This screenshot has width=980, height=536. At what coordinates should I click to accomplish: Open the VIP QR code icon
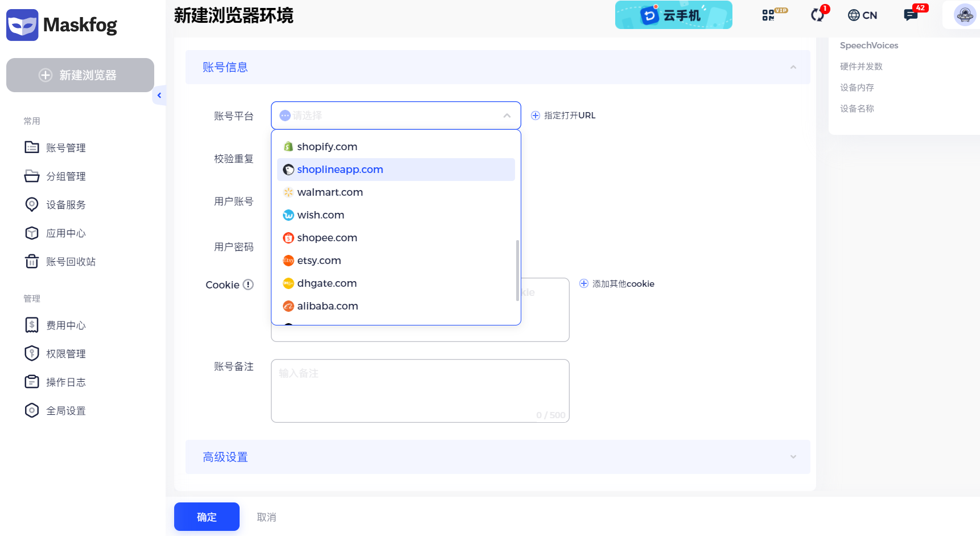[774, 15]
